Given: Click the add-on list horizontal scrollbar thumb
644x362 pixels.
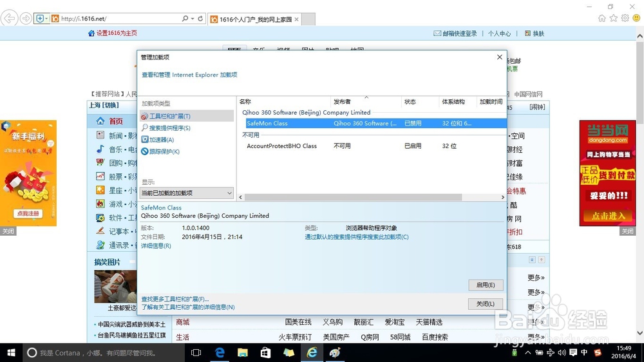Looking at the screenshot, I should click(353, 197).
